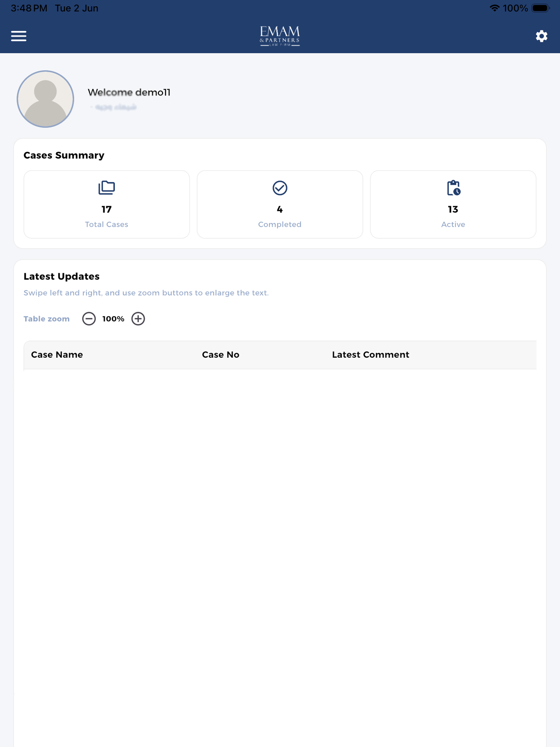Tap the user profile avatar
560x747 pixels.
pyautogui.click(x=45, y=99)
